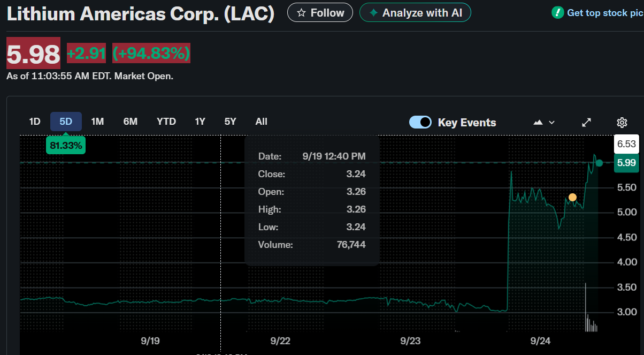Click the green dot at latest price
The width and height of the screenshot is (644, 355).
click(x=600, y=163)
